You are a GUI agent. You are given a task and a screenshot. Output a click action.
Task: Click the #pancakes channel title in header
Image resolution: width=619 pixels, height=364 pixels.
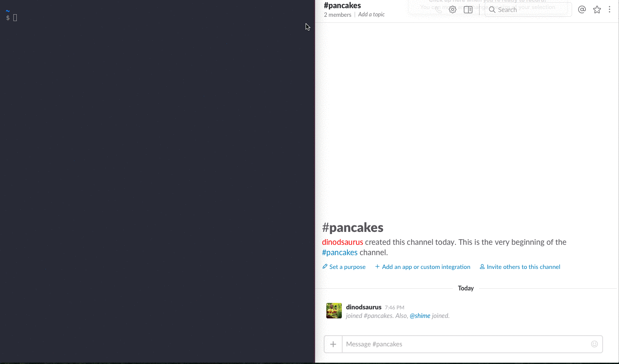(342, 5)
